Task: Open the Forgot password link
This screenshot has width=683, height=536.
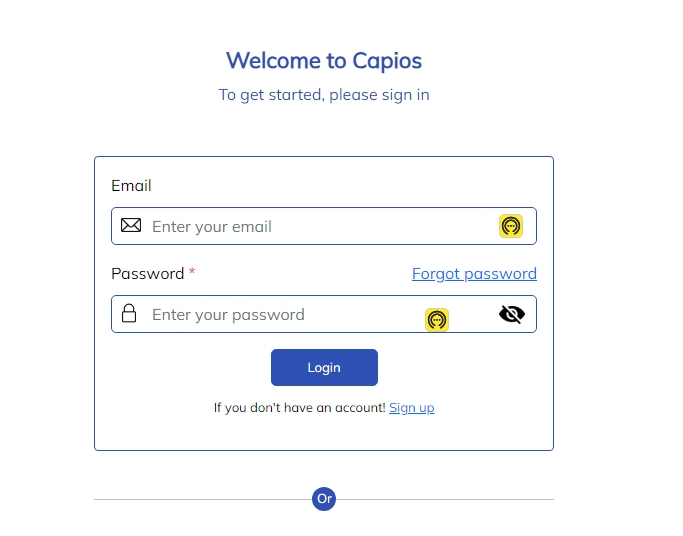Action: pos(474,274)
